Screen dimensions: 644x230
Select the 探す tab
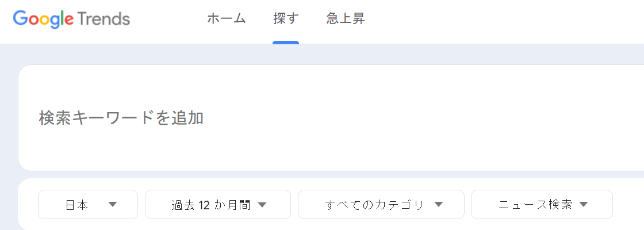click(286, 19)
